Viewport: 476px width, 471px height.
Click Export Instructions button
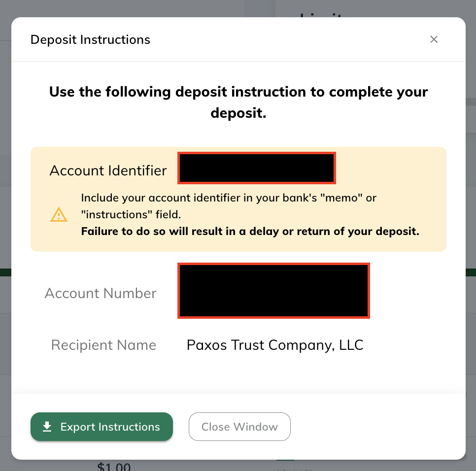102,426
